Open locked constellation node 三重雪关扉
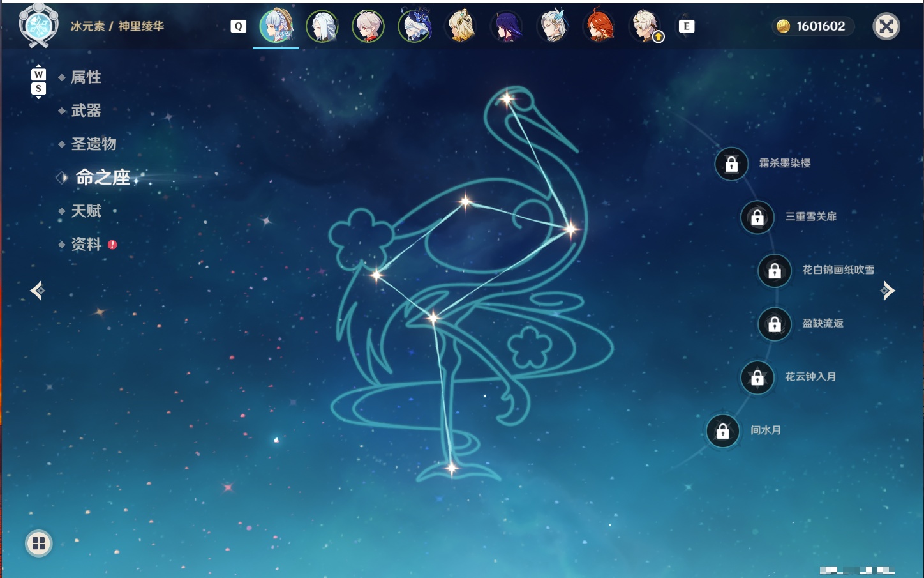This screenshot has height=578, width=924. (757, 217)
